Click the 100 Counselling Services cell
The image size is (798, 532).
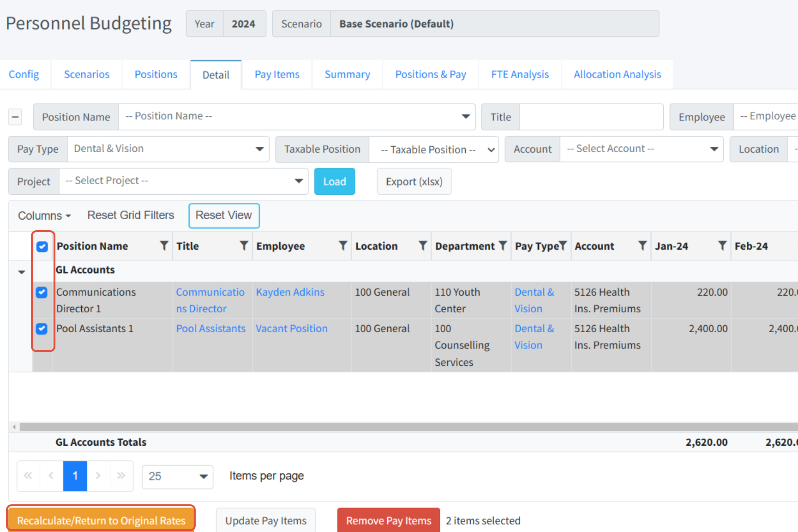coord(471,345)
